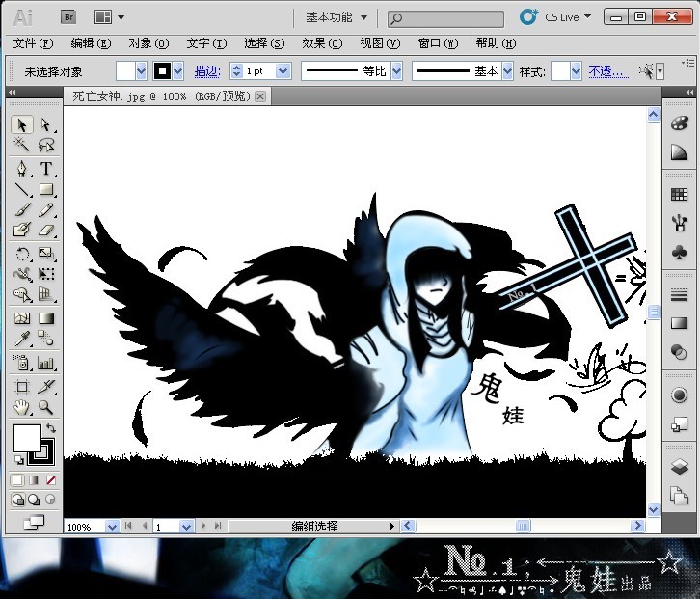700x599 pixels.
Task: Open the 对象(O) menu
Action: [x=148, y=43]
